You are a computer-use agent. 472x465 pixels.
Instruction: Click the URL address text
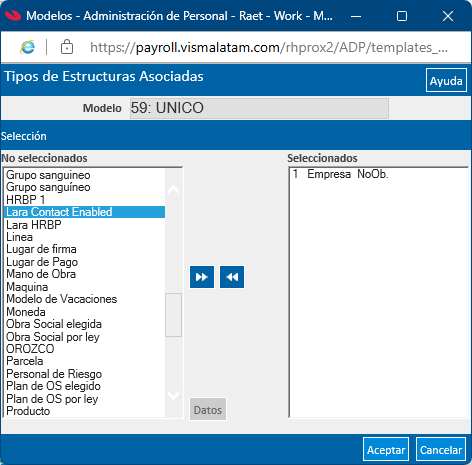click(269, 47)
